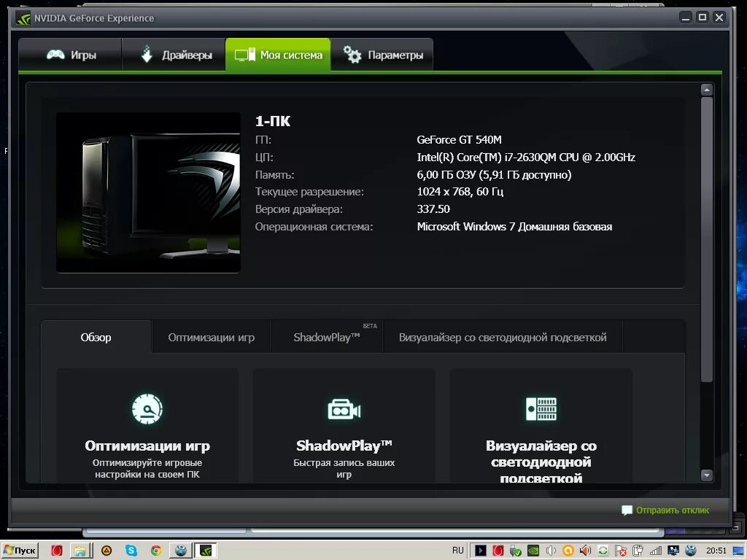
Task: Click the monitor icon on Моя система
Action: pos(245,55)
